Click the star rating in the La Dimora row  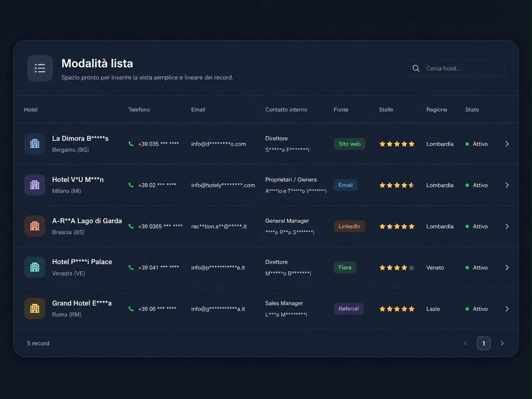pos(397,144)
